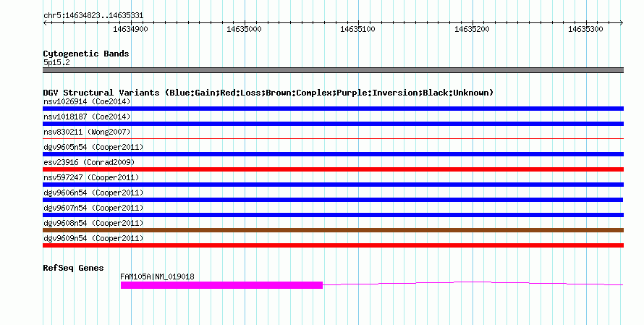
Task: Click the DGV Structural Variants track title
Action: click(x=268, y=93)
